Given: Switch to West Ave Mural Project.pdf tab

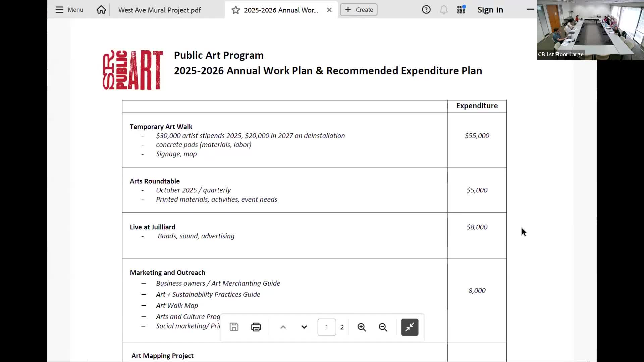Looking at the screenshot, I should [x=159, y=10].
